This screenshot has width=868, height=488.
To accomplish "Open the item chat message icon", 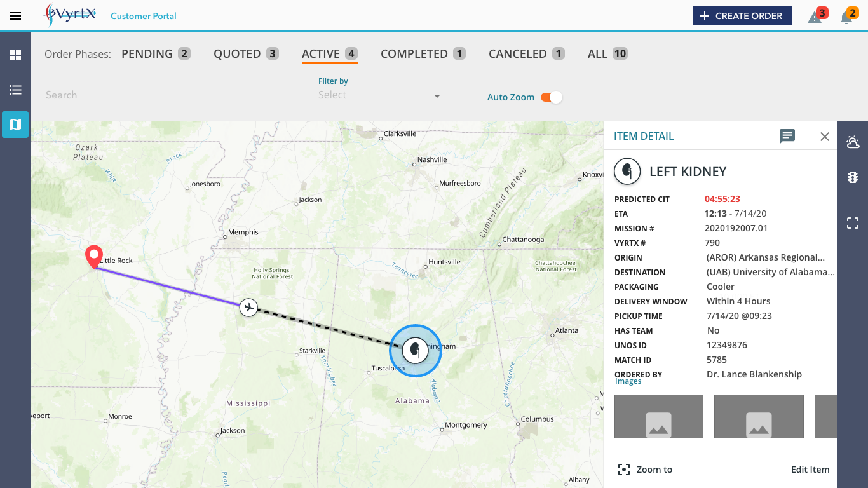I will point(787,136).
